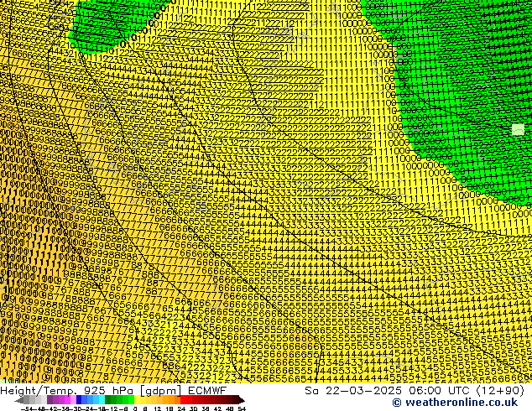Click the gray left arrow of the color scale
This screenshot has height=411, width=532.
point(19,400)
